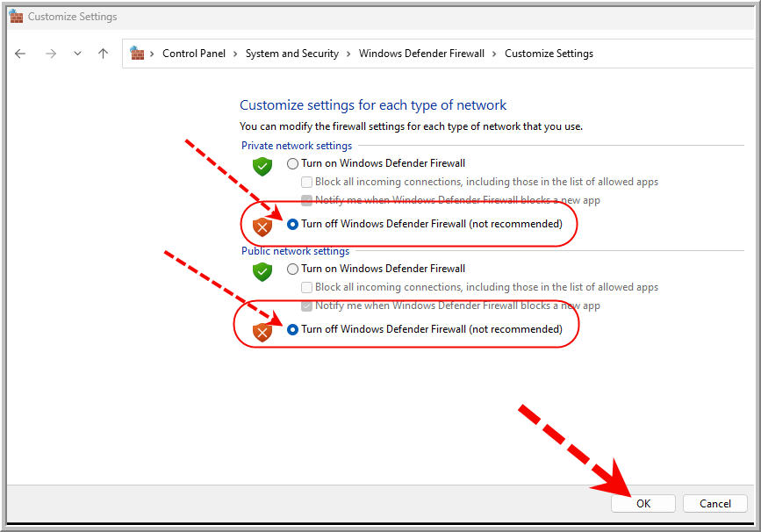Select Turn off Firewall for private network

(x=292, y=224)
